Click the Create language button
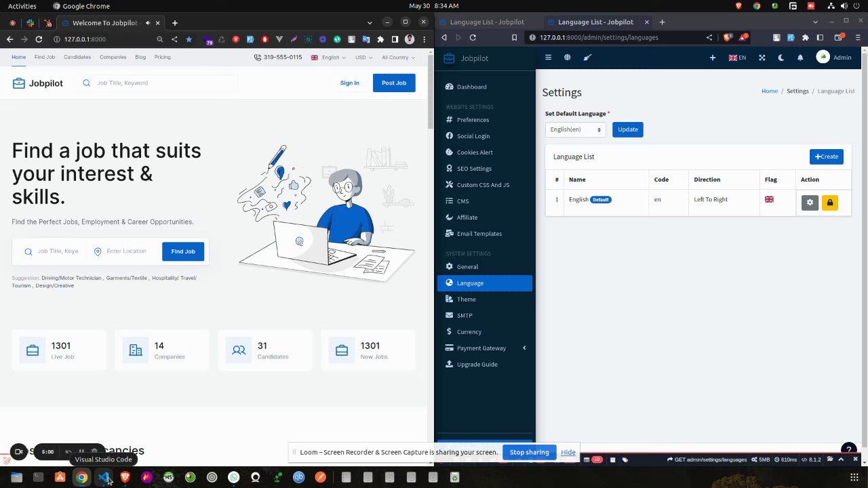Viewport: 868px width, 488px height. [x=826, y=157]
